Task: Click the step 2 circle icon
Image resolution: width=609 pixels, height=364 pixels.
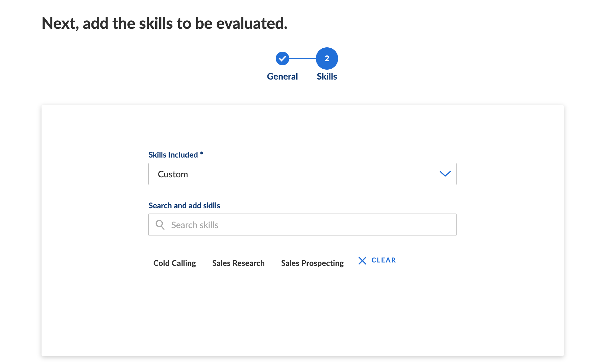Action: pyautogui.click(x=327, y=58)
